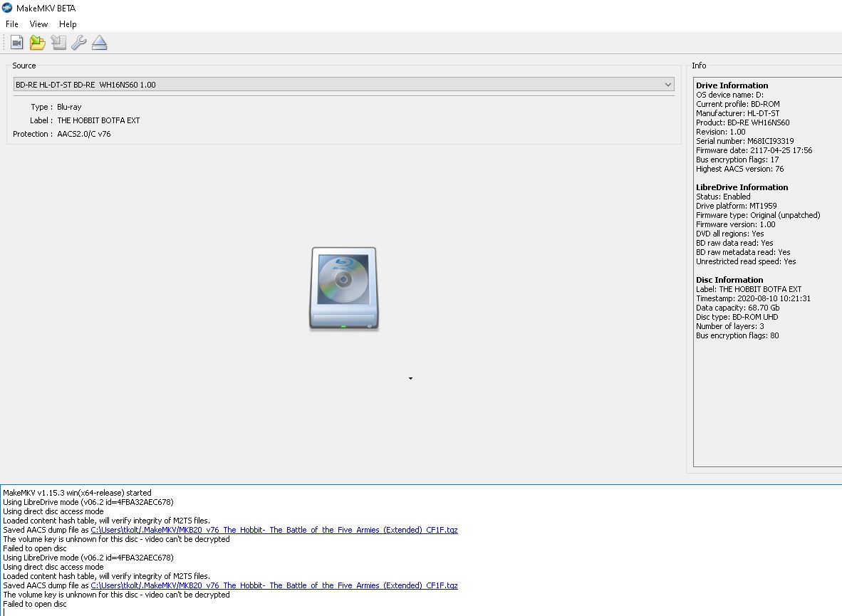Click the 'Drive Information' heading
Image resolution: width=842 pixels, height=616 pixels.
tap(732, 85)
